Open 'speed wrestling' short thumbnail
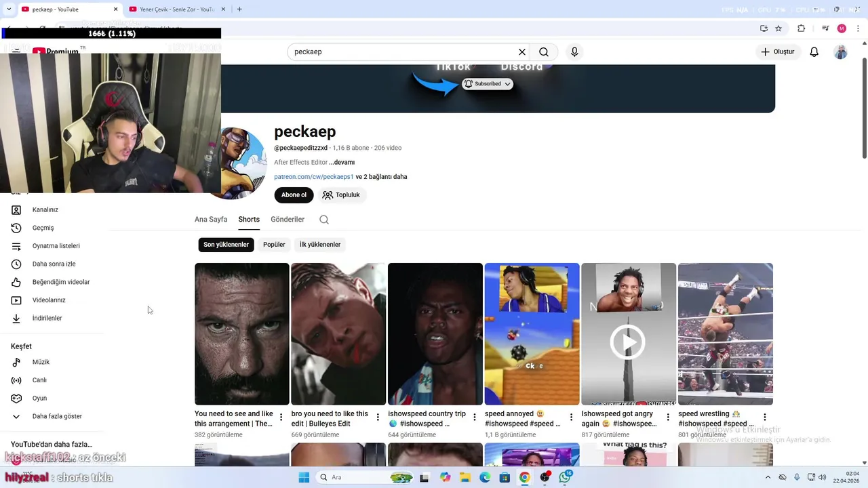The height and width of the screenshot is (488, 868). pyautogui.click(x=726, y=334)
